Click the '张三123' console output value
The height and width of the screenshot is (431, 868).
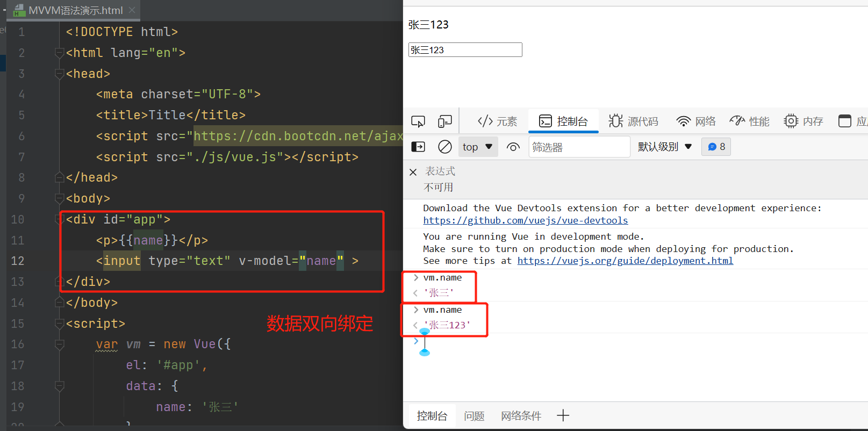pyautogui.click(x=447, y=325)
